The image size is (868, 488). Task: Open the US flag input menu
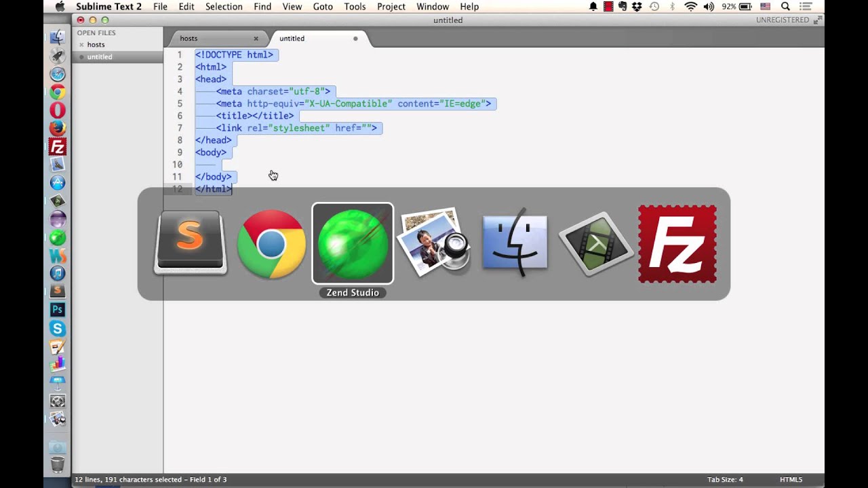click(765, 6)
